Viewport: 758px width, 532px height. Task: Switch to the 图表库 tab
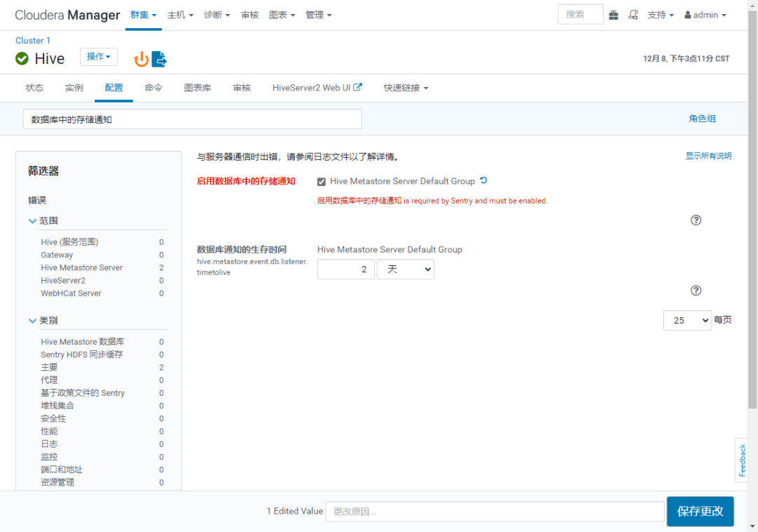point(197,88)
